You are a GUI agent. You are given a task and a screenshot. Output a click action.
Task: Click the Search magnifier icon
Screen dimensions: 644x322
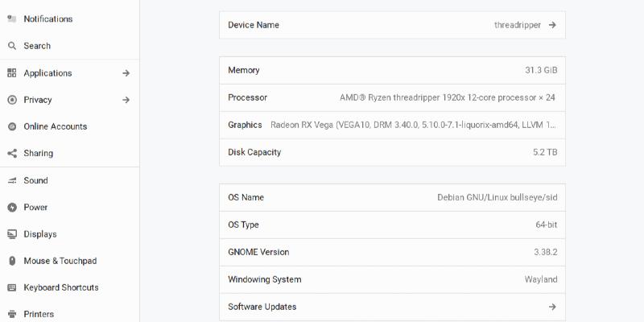click(x=12, y=46)
